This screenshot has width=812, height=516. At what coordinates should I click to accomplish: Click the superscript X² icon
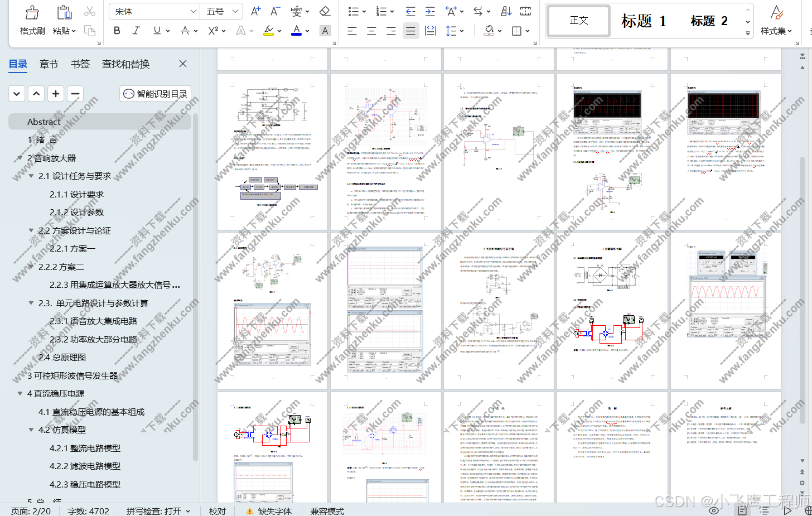[213, 31]
